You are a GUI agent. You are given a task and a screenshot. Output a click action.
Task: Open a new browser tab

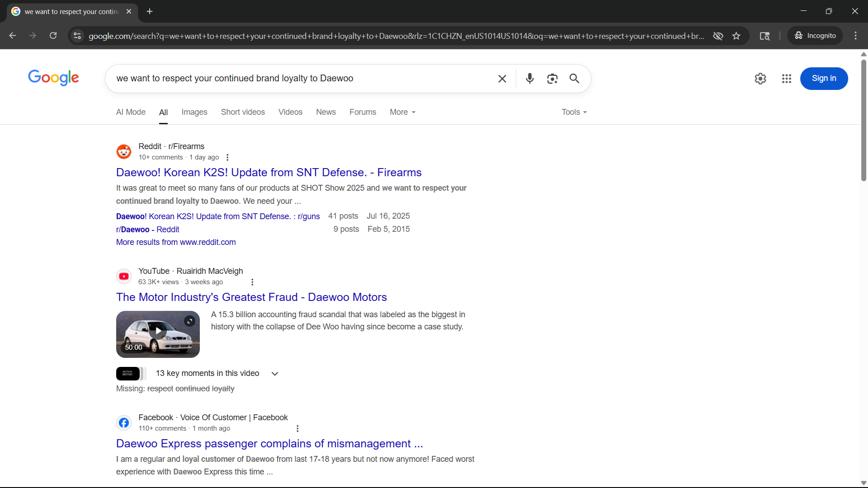tap(150, 11)
